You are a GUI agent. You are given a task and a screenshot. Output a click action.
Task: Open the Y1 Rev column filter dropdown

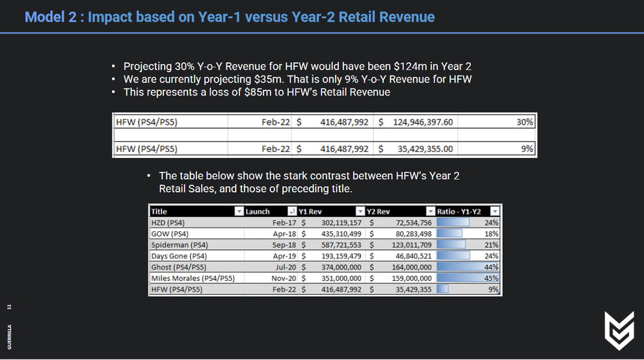point(360,211)
